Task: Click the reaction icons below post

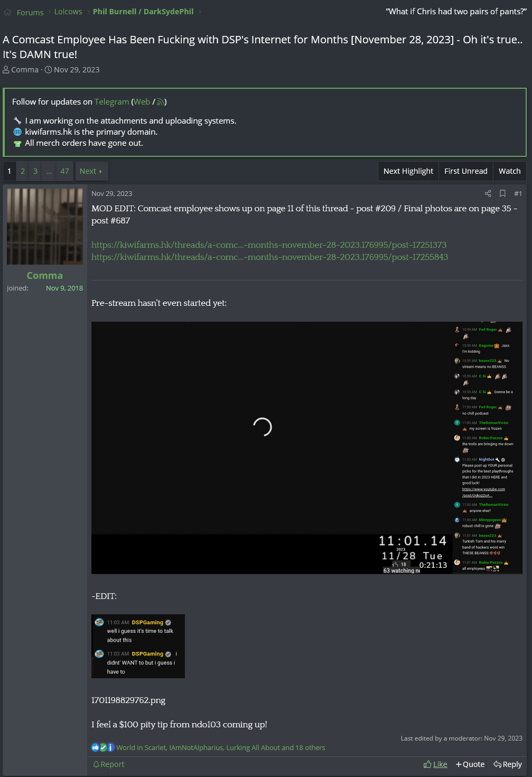Action: coord(103,747)
